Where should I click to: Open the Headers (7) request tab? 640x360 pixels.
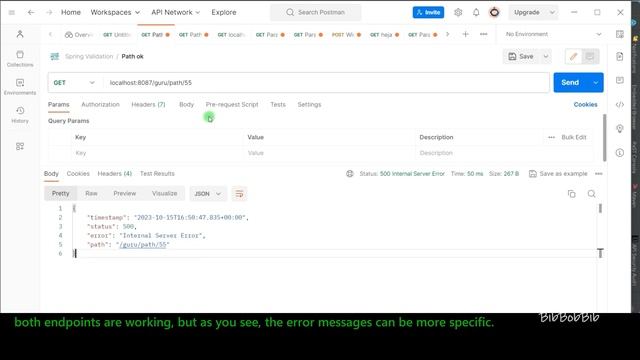148,104
